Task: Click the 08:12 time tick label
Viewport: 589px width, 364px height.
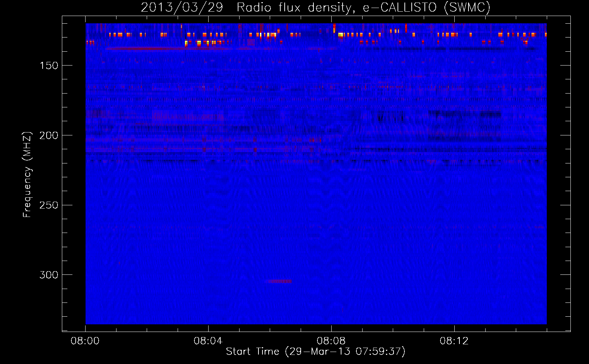Action: coord(454,341)
